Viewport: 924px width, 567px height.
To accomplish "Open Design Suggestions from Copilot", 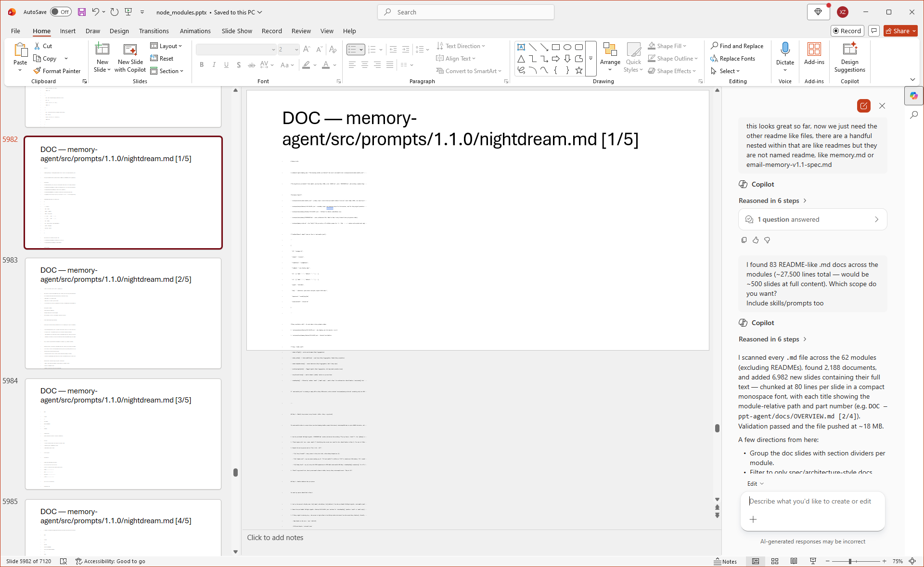I will coord(850,57).
